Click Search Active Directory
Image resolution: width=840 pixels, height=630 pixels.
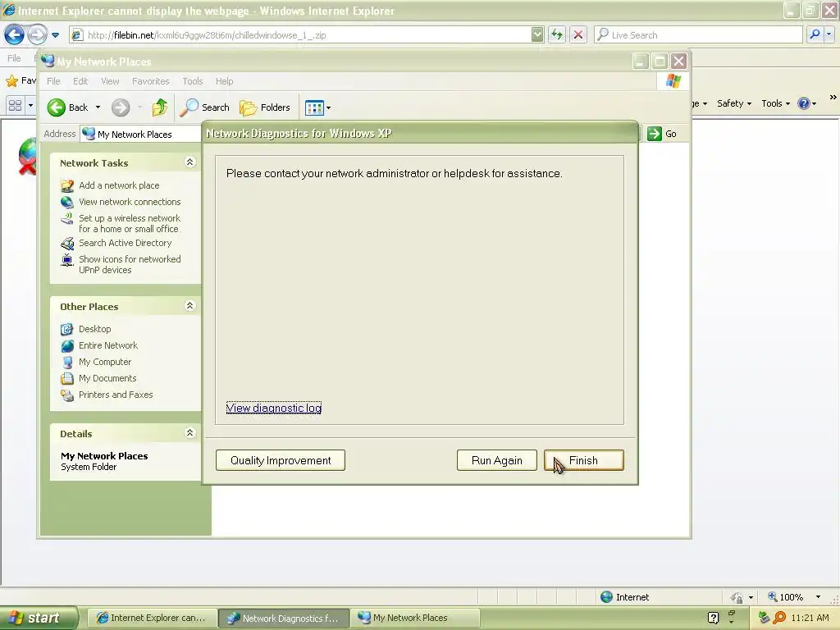[x=125, y=243]
